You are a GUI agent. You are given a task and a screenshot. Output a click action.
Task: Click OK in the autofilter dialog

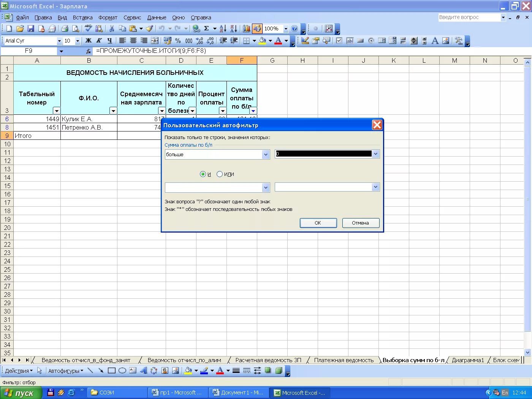click(318, 223)
